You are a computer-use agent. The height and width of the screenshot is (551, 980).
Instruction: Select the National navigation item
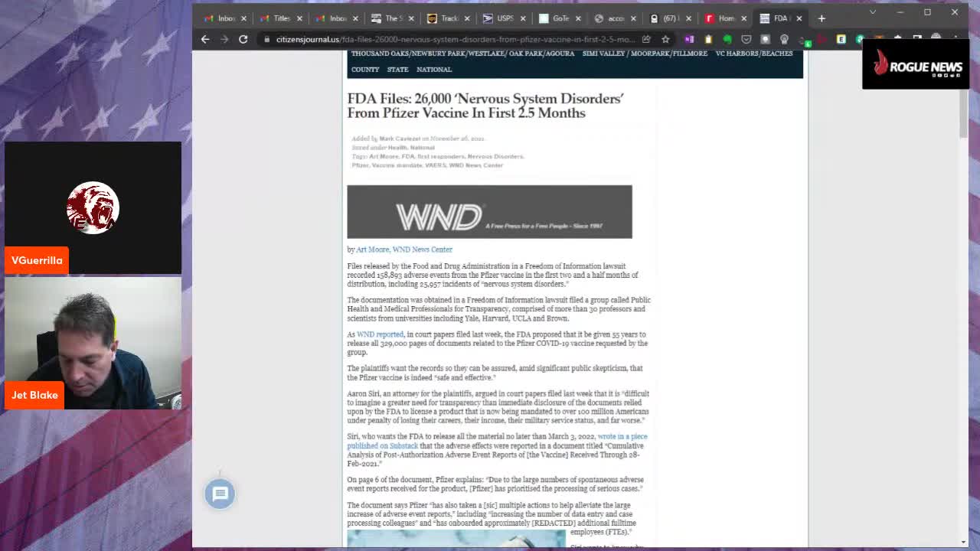(x=434, y=70)
